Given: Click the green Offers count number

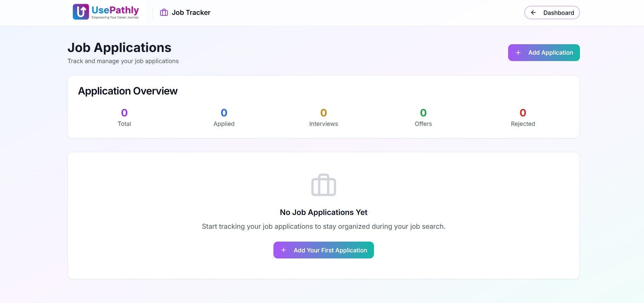Looking at the screenshot, I should click(423, 113).
